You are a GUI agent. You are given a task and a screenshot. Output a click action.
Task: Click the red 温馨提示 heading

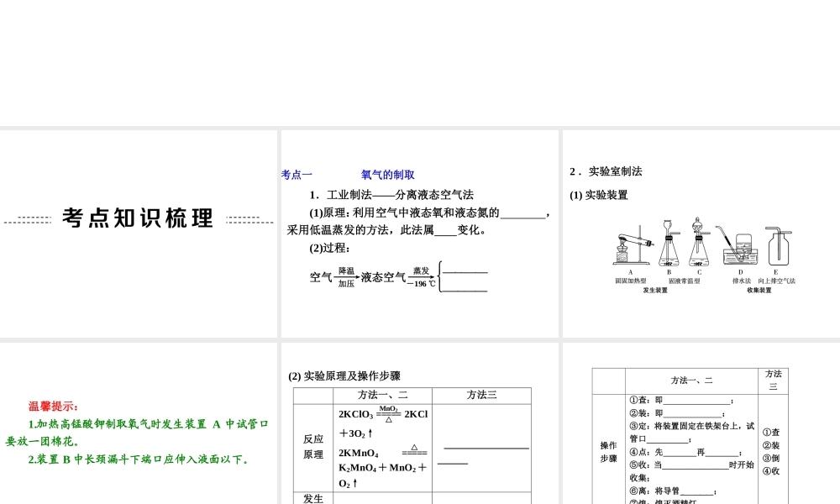coord(54,407)
